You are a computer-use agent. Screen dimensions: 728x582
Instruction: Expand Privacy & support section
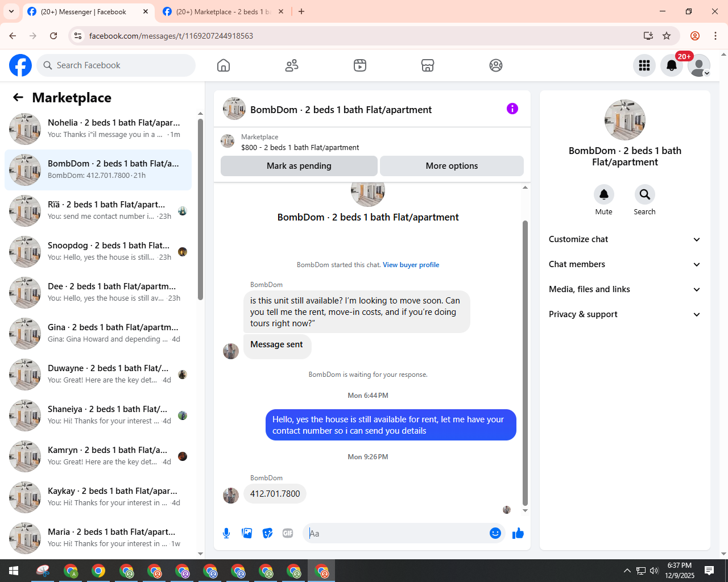625,314
